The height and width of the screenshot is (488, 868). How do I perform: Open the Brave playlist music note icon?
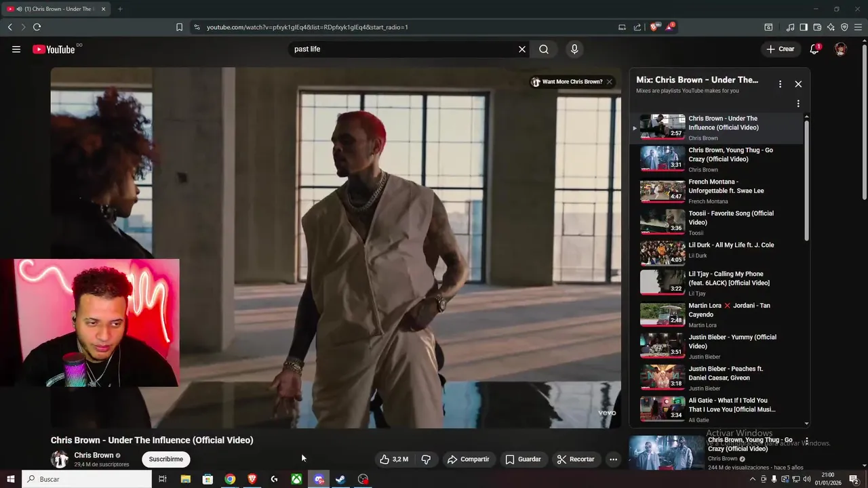790,27
